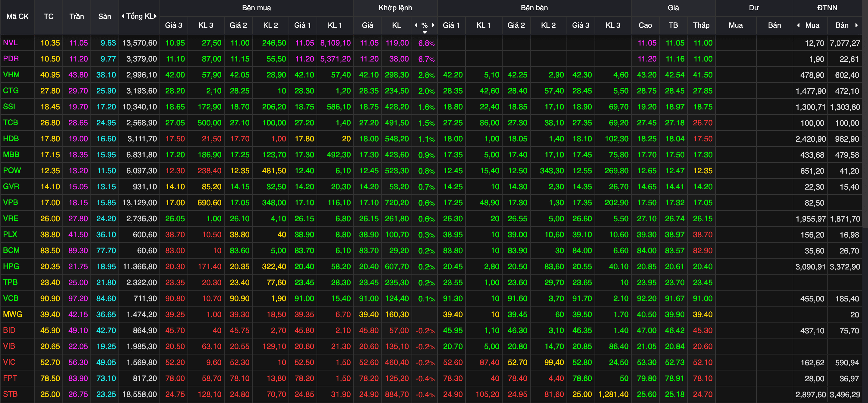Click PDR percent change 6.7%
This screenshot has width=868, height=403.
coord(426,59)
